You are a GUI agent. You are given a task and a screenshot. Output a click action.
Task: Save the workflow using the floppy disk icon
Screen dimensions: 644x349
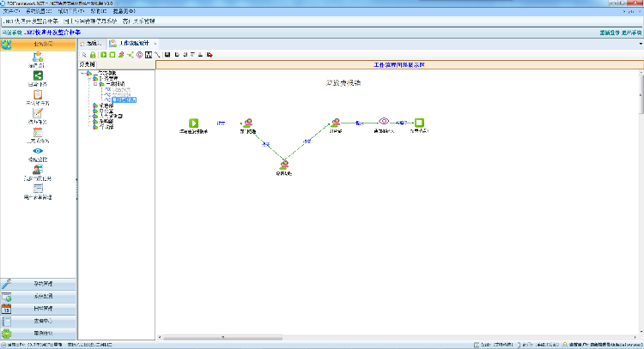167,55
